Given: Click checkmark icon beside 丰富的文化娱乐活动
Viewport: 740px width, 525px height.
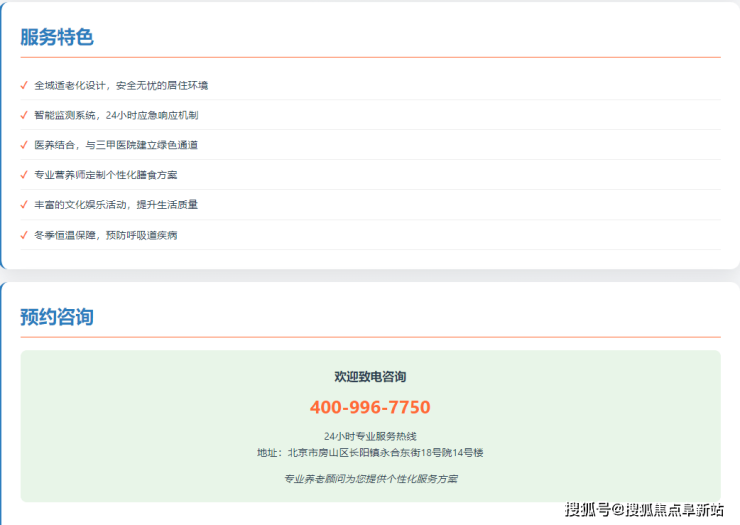Looking at the screenshot, I should (x=24, y=205).
